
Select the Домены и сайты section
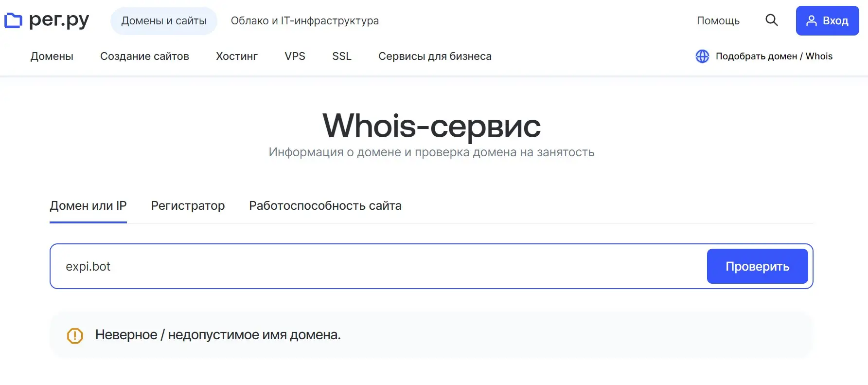coord(164,21)
